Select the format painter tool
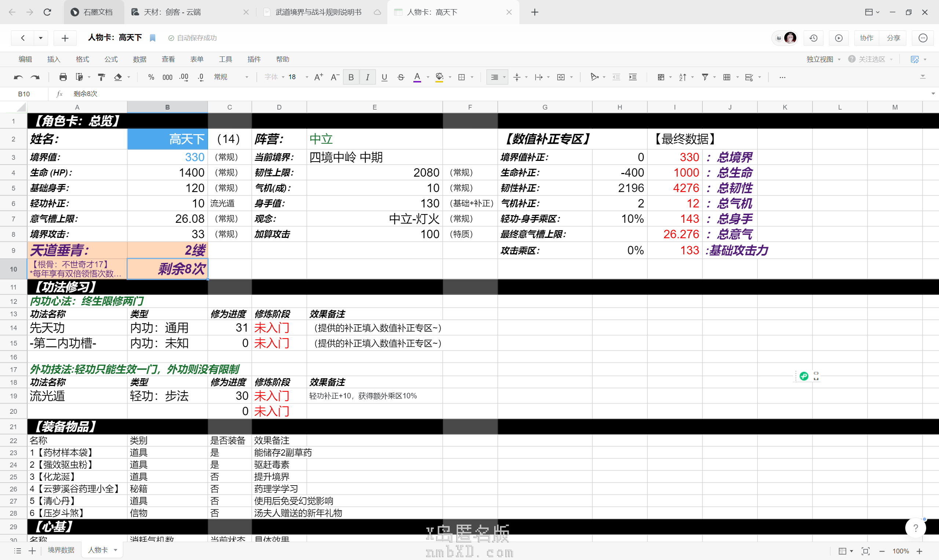This screenshot has height=560, width=939. (x=101, y=77)
